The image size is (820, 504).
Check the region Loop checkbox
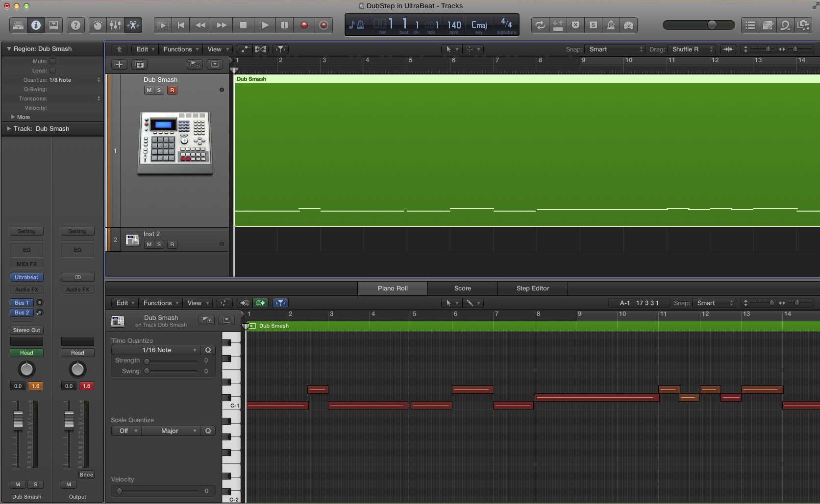tap(52, 71)
